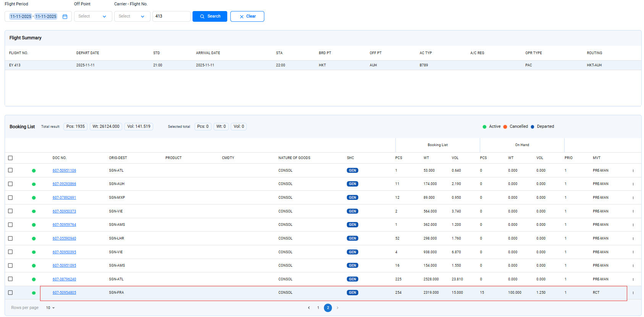Click the green status dot for 607-39293866

click(34, 184)
